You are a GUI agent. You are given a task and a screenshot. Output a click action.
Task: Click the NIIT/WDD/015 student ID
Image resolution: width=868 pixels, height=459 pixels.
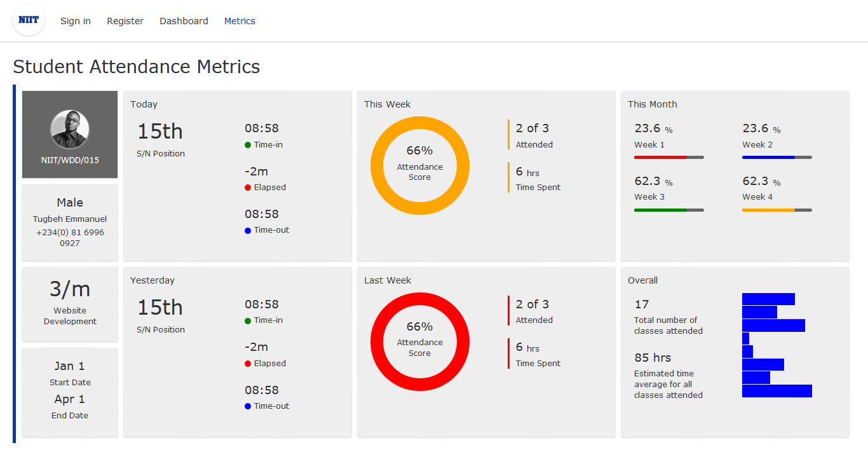coord(70,160)
